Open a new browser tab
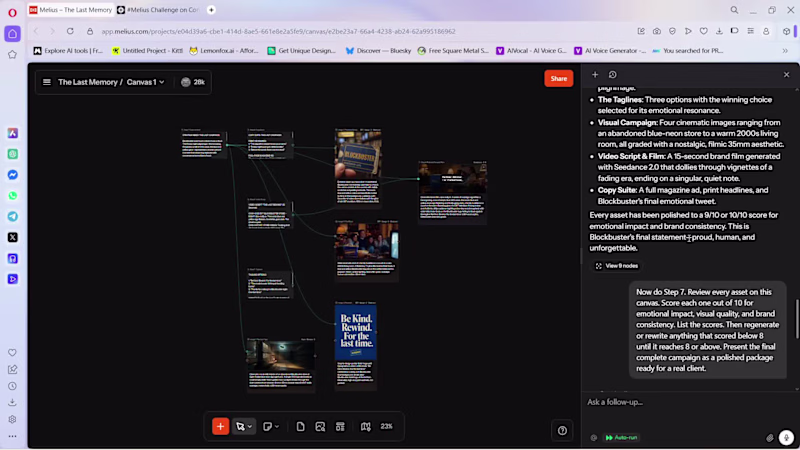Image resolution: width=800 pixels, height=450 pixels. (211, 10)
